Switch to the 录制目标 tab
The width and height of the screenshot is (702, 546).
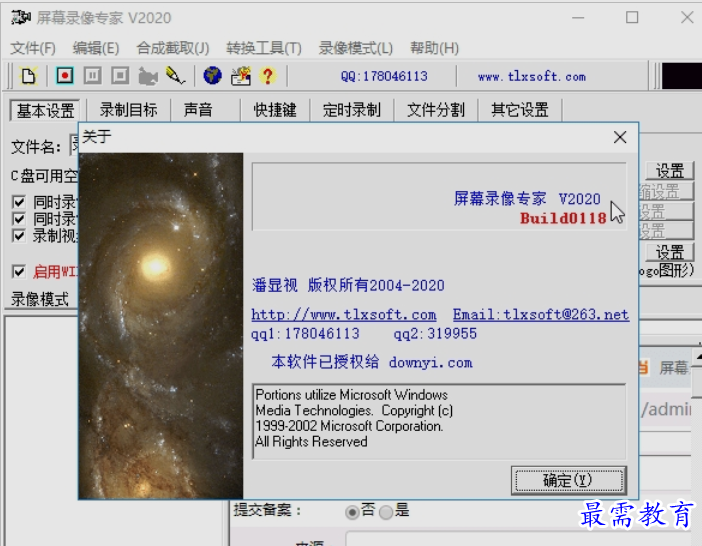click(128, 110)
